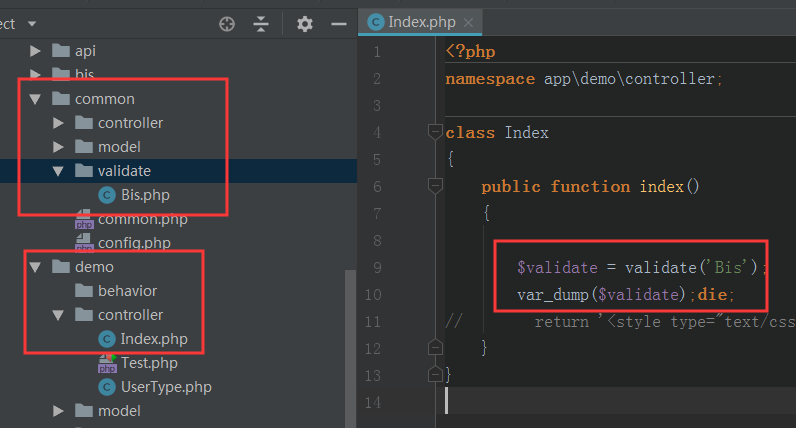Toggle folding of the index() function
Screen dimensions: 796x428
coord(435,186)
